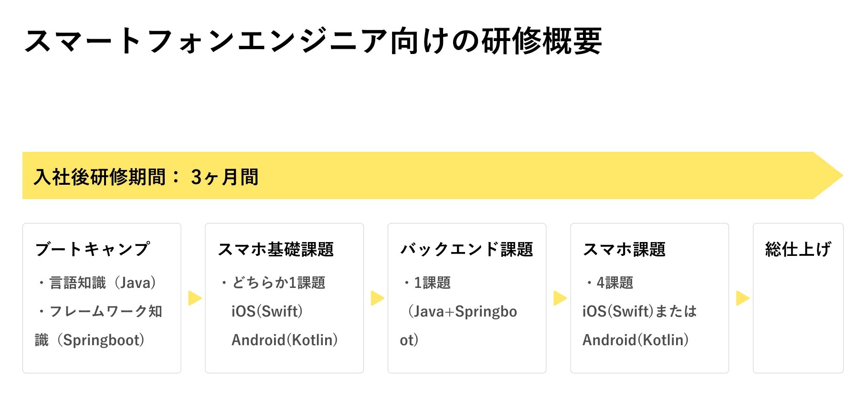The width and height of the screenshot is (868, 402).
Task: Click yellow arrow after バックエンド課題 card
Action: pos(559,298)
